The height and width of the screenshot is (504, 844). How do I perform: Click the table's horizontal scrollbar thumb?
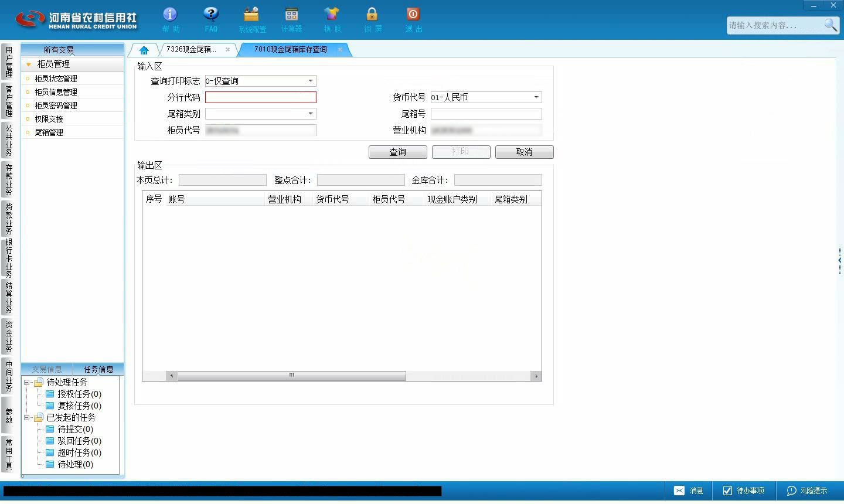point(291,376)
